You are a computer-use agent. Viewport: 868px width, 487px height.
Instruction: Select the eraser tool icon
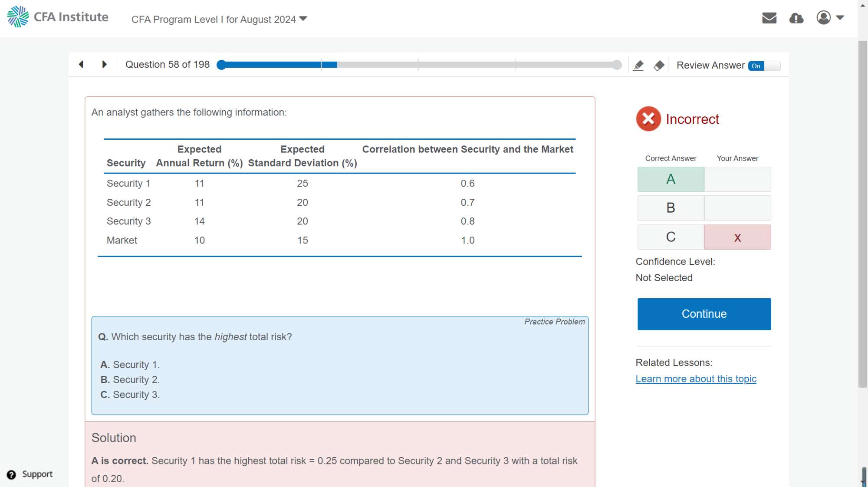pyautogui.click(x=659, y=66)
